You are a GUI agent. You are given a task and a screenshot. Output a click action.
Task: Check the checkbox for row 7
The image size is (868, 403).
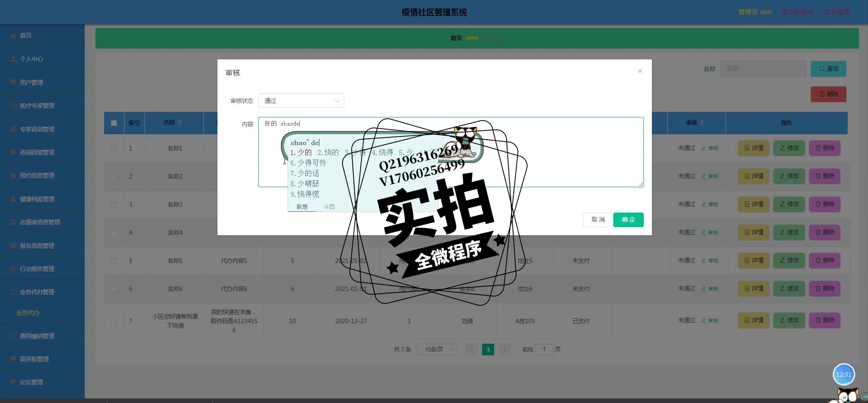(114, 321)
